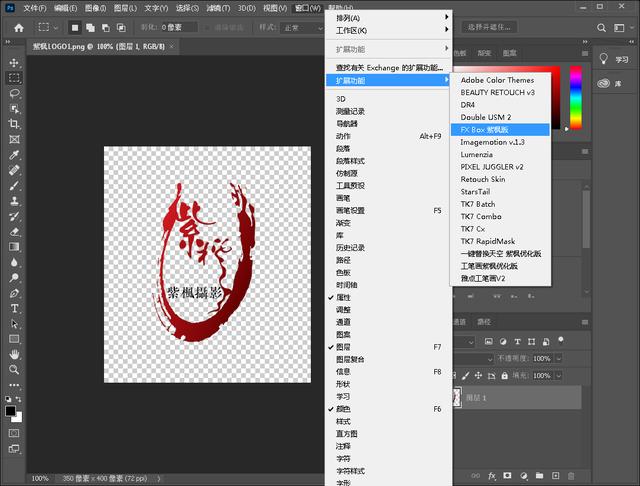
Task: Select the Clone Stamp tool
Action: [14, 201]
